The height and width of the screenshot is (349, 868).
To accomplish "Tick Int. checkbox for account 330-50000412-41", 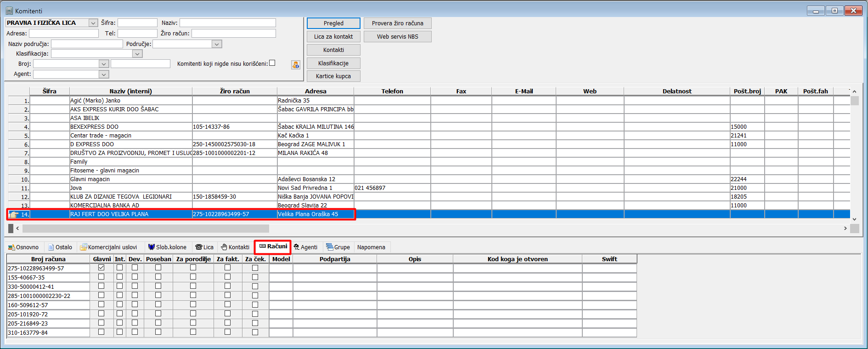I will [x=119, y=286].
